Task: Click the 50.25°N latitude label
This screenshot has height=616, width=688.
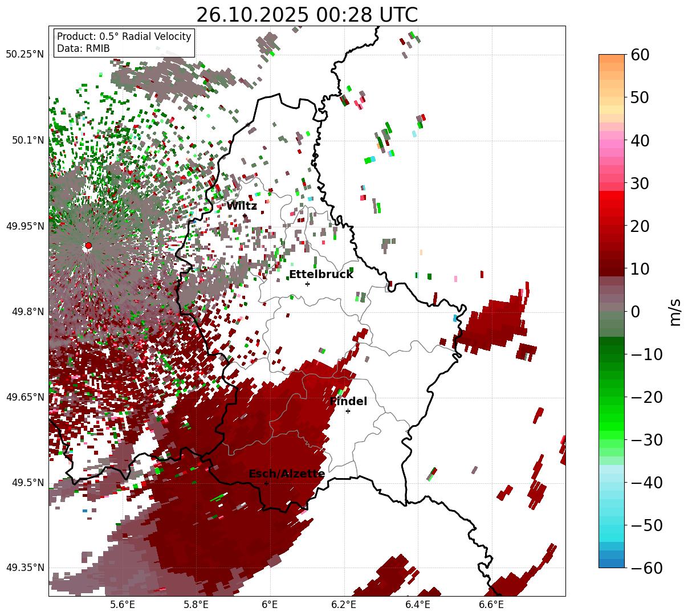Action: pyautogui.click(x=25, y=54)
